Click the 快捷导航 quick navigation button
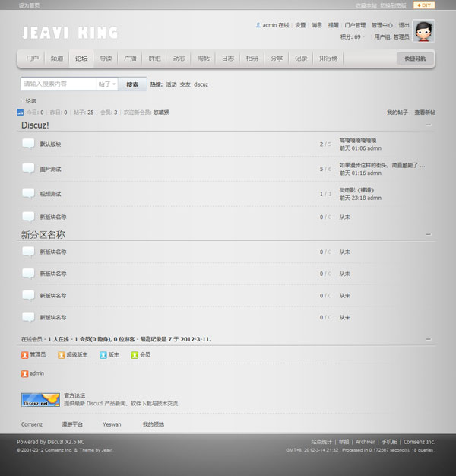 (415, 59)
